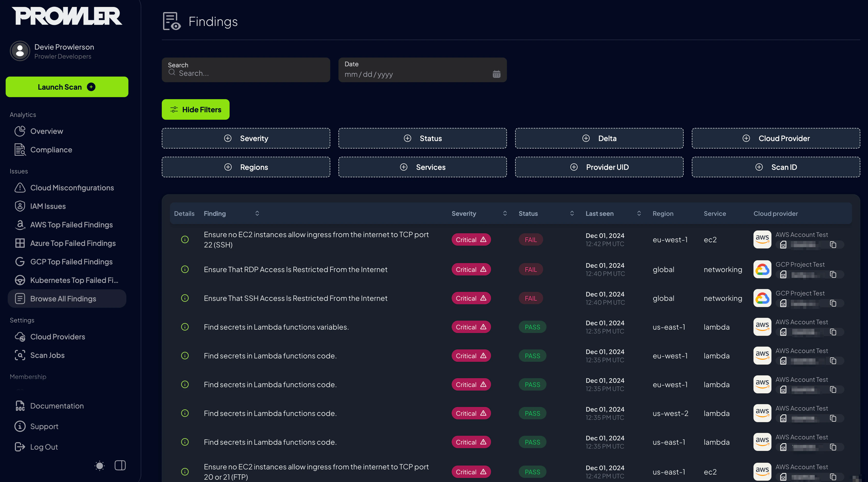Screen dimensions: 868x482
Task: Copy provider ID in first AWS row
Action: [x=833, y=245]
